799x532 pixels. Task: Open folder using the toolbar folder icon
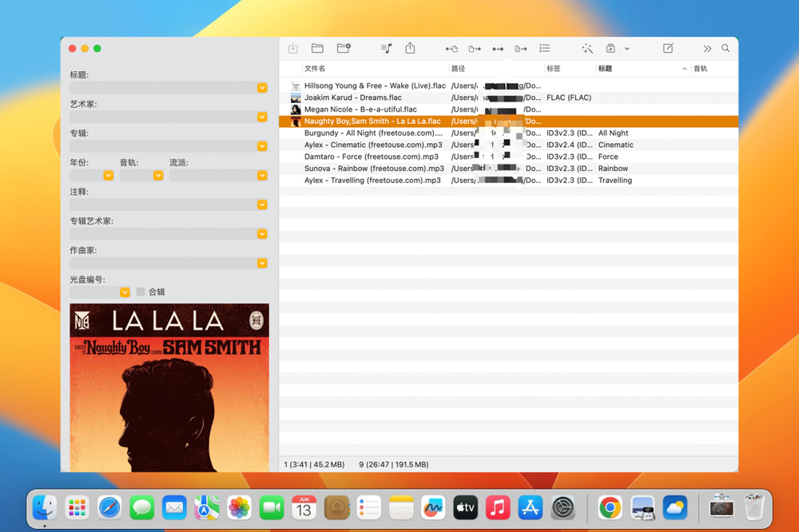[x=317, y=49]
